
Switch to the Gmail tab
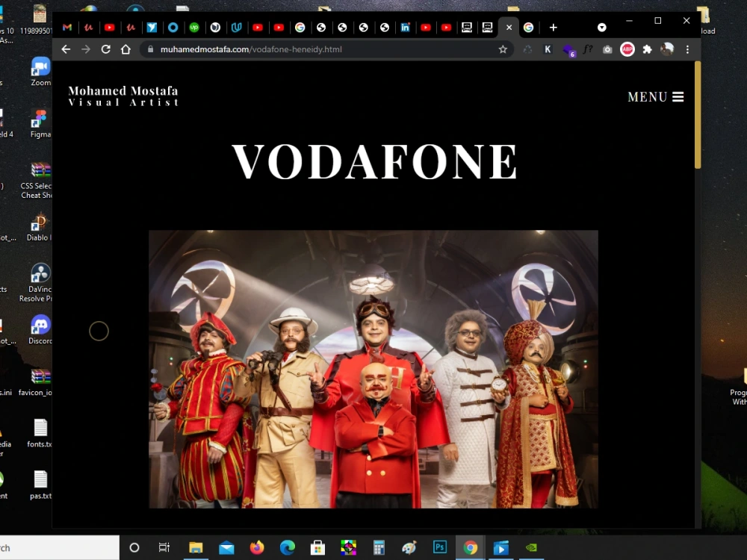tap(67, 28)
